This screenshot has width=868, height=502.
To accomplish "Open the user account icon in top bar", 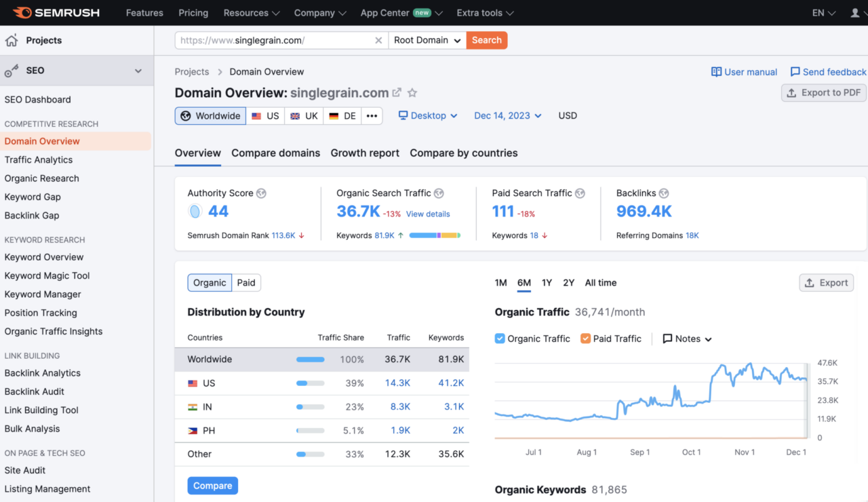I will [855, 13].
